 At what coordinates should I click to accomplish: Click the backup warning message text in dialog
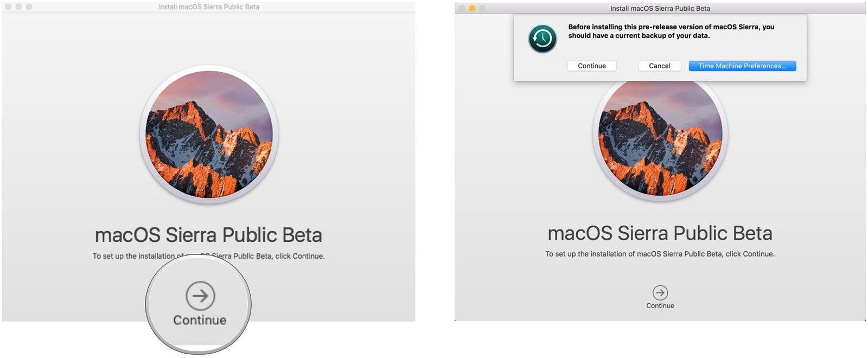[671, 31]
